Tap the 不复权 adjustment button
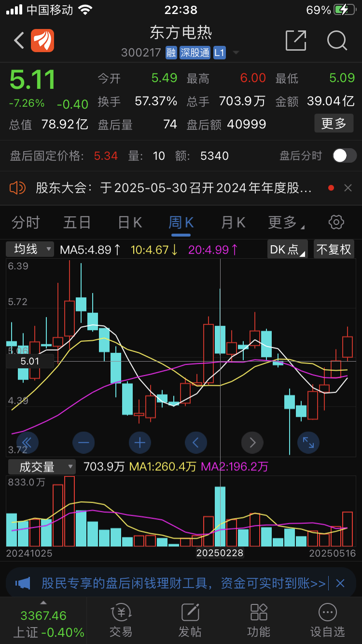 334,250
